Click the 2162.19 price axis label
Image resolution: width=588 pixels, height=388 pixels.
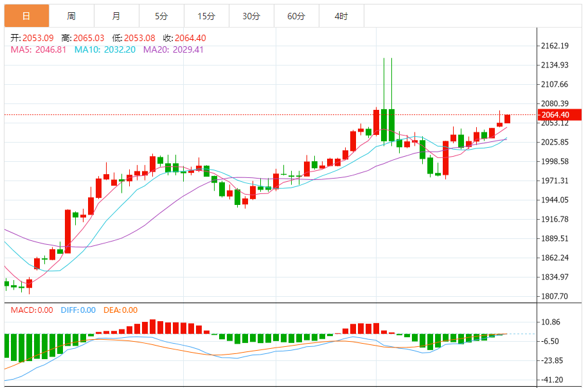555,46
